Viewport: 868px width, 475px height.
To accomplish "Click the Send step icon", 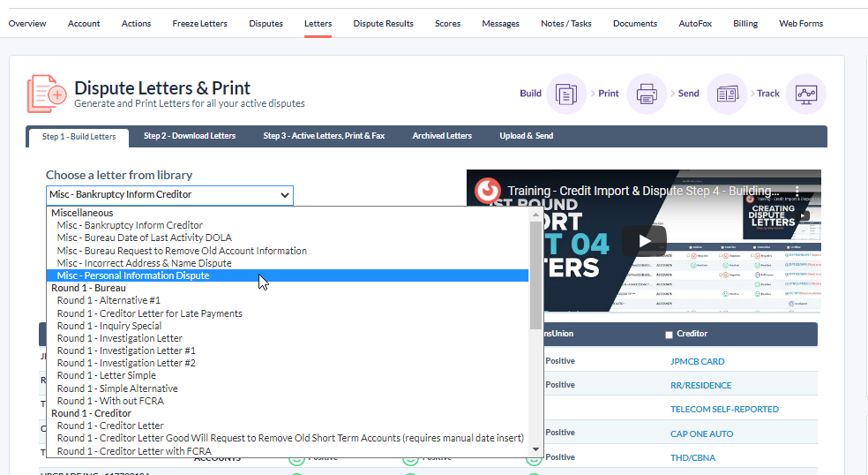I will pyautogui.click(x=727, y=94).
